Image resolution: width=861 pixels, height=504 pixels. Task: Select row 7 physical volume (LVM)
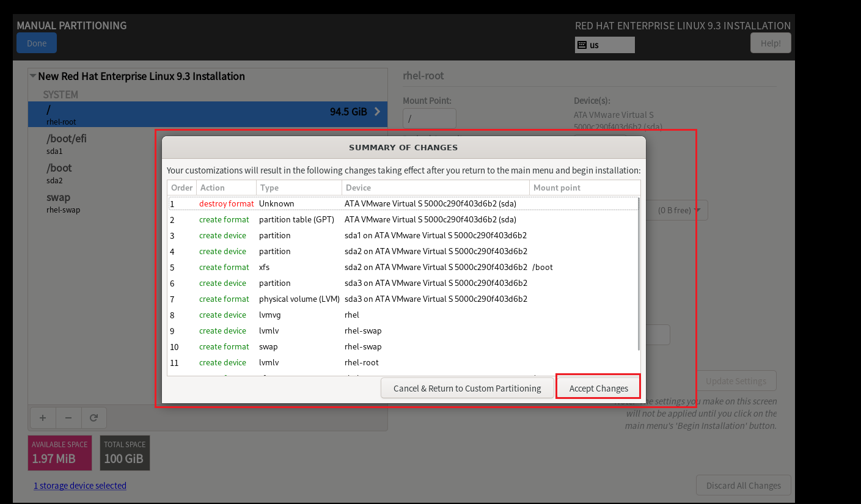tap(403, 299)
